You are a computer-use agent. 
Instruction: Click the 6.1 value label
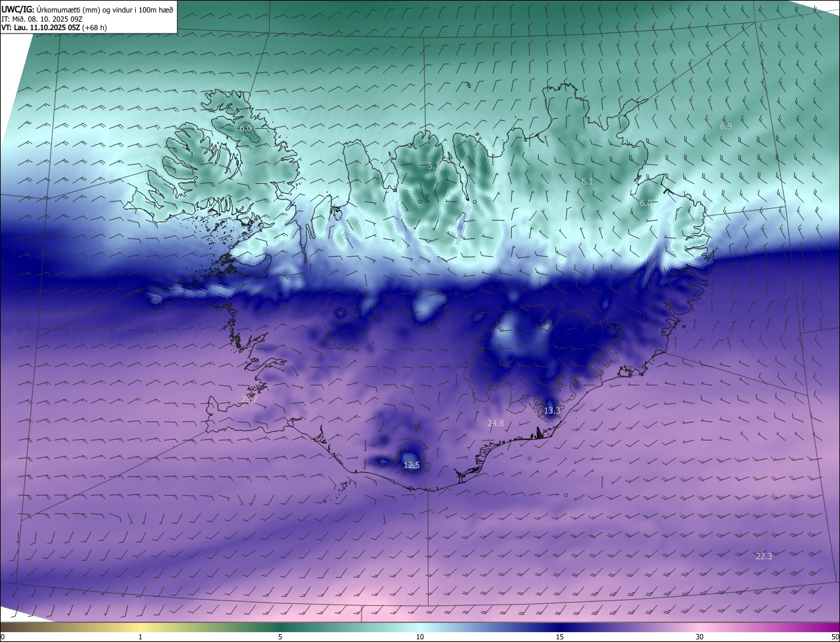tap(587, 181)
